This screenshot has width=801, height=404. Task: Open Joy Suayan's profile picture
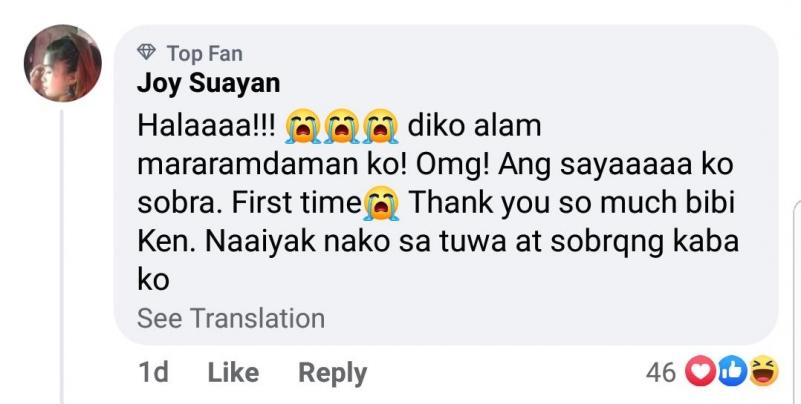pos(62,64)
